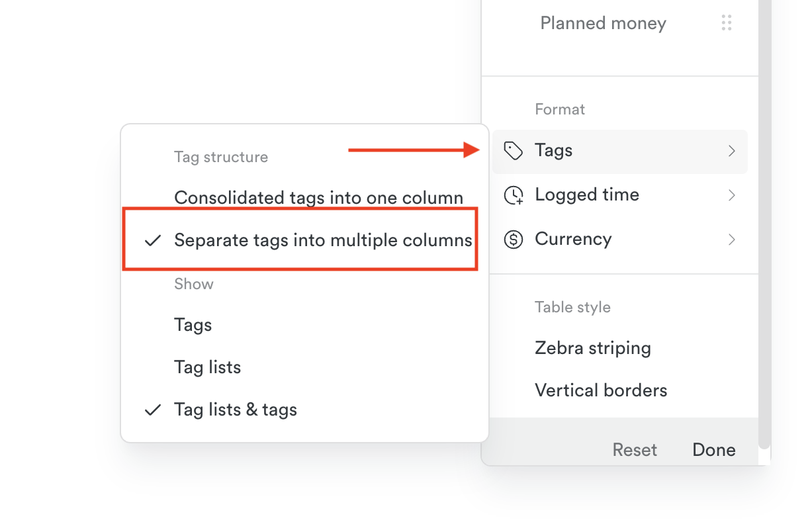Enable the Tag lists display option
Image resolution: width=810 pixels, height=532 pixels.
[x=207, y=367]
